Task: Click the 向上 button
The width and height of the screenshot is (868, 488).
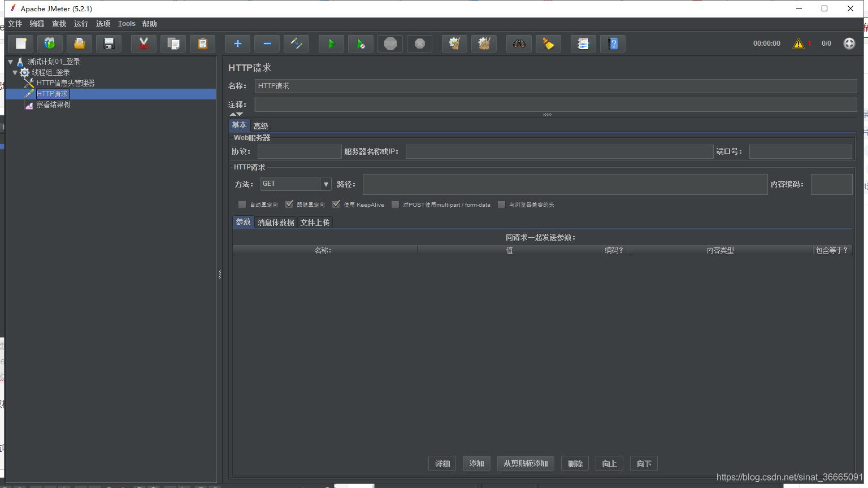Action: click(x=609, y=464)
